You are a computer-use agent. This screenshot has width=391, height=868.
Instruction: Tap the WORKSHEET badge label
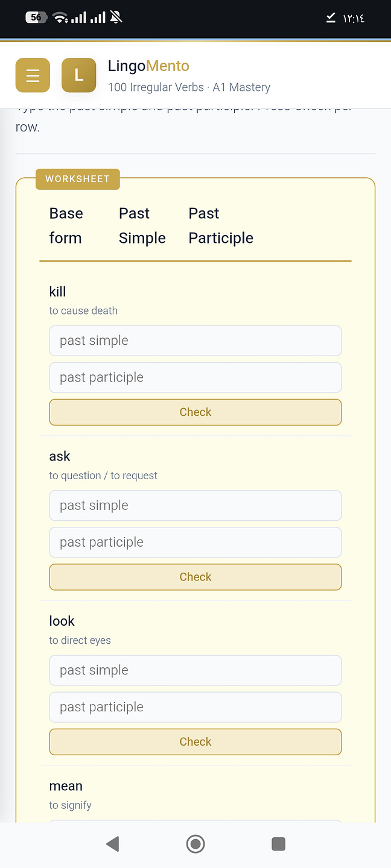point(77,179)
